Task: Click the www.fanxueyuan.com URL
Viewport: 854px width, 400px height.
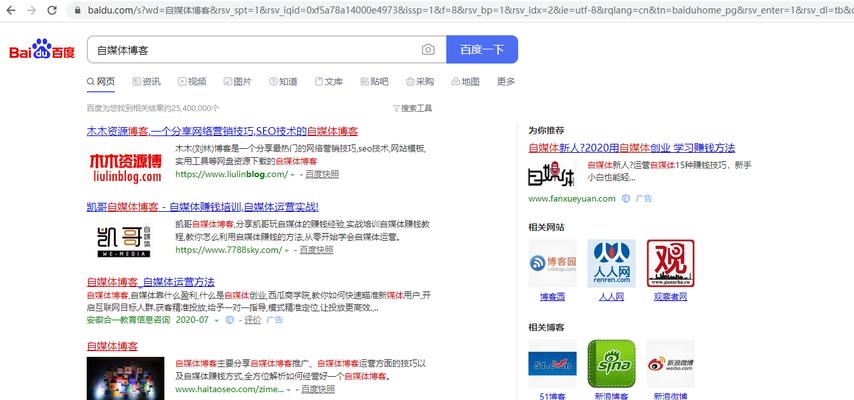Action: click(572, 198)
